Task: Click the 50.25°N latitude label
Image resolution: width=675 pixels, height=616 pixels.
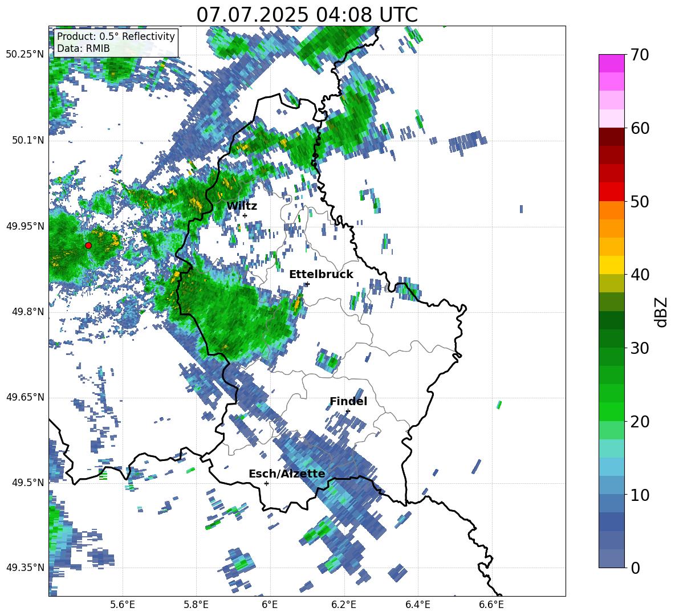Action: [x=25, y=54]
